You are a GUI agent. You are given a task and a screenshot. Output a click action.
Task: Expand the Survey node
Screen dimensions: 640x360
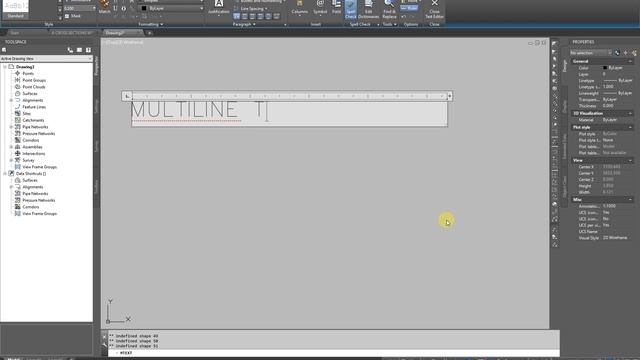coord(11,160)
